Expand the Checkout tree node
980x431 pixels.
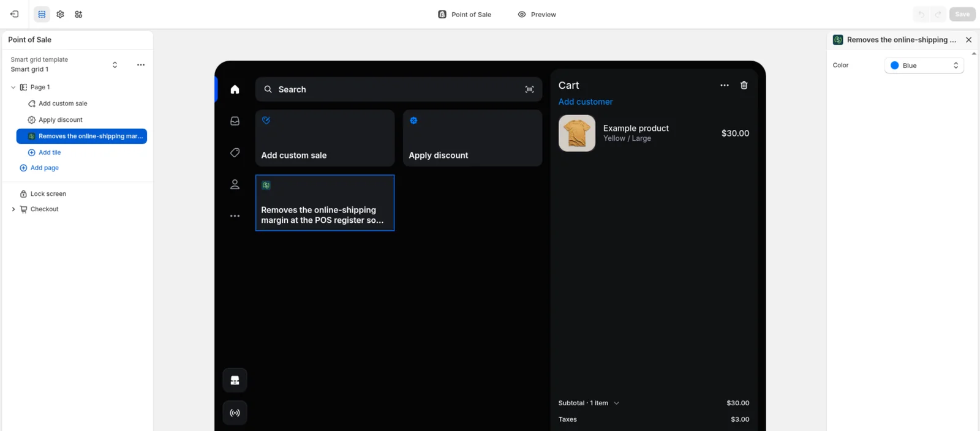pyautogui.click(x=13, y=209)
